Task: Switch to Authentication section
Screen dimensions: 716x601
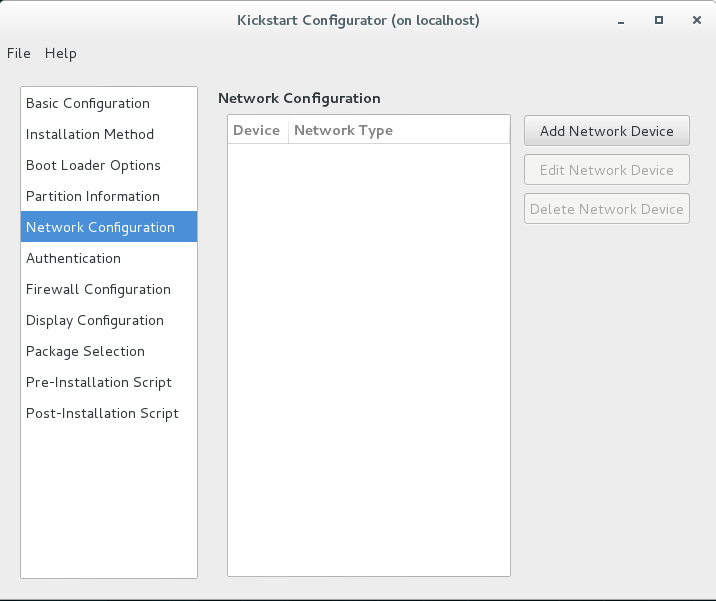Action: (x=109, y=258)
